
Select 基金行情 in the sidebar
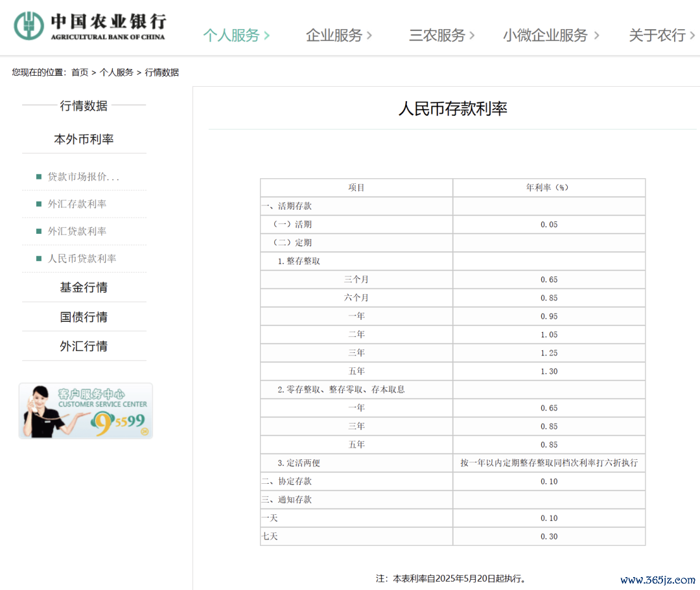(84, 287)
